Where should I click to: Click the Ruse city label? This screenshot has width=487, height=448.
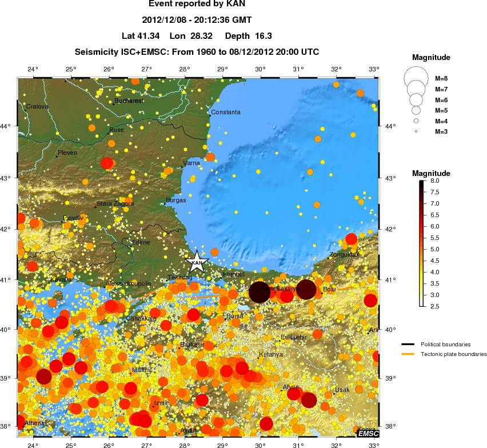(117, 130)
